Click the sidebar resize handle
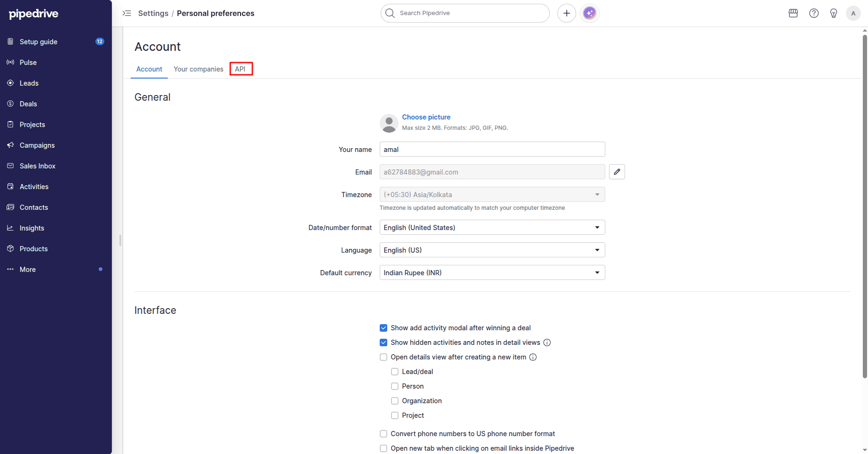Image resolution: width=868 pixels, height=454 pixels. (x=120, y=240)
